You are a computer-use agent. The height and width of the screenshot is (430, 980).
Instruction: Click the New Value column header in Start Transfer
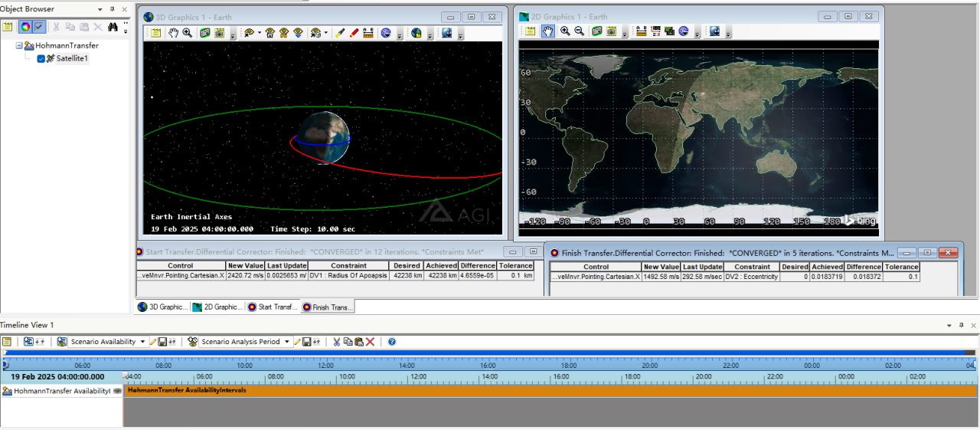(245, 266)
